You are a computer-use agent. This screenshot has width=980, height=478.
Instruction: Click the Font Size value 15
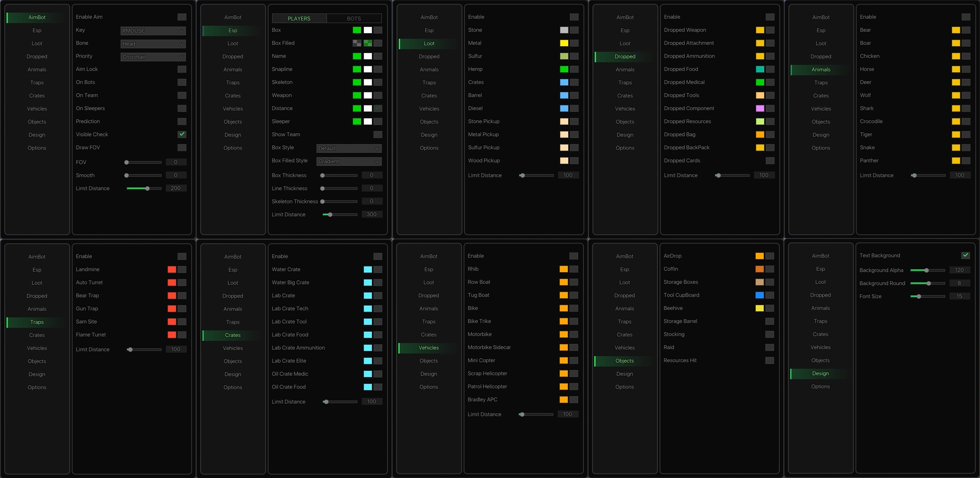coord(960,296)
